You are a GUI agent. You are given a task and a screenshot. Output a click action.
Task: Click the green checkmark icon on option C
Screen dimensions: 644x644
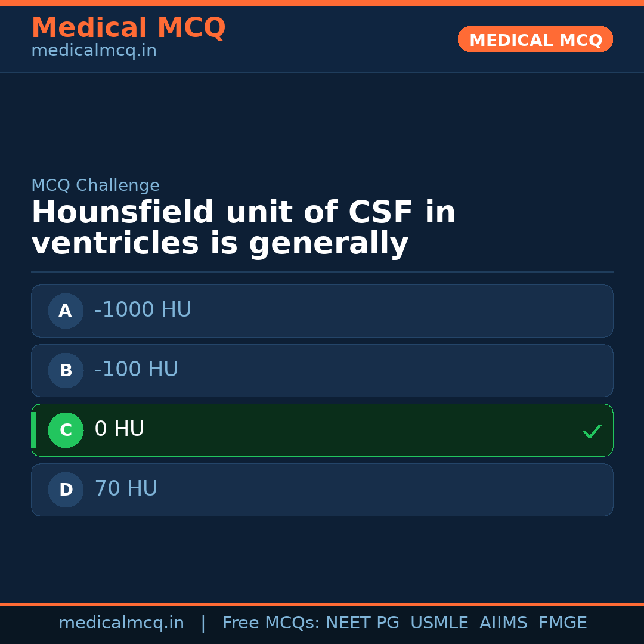(592, 431)
